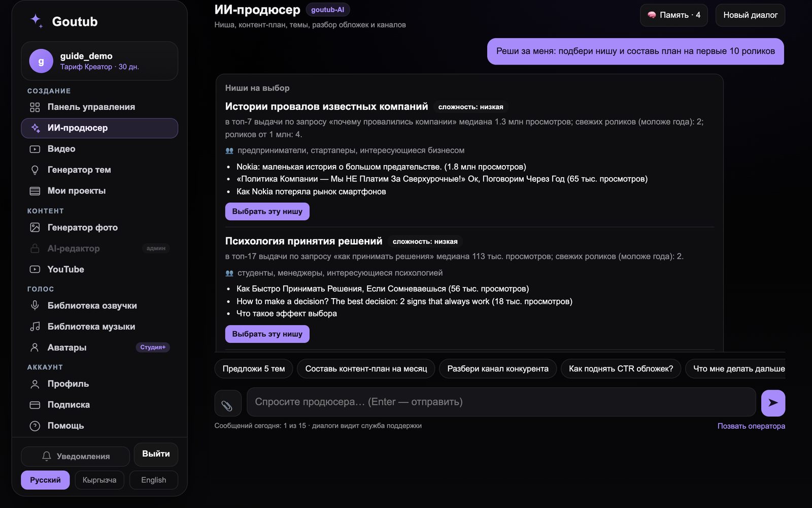Go to Мои проекты menu item

(x=99, y=190)
